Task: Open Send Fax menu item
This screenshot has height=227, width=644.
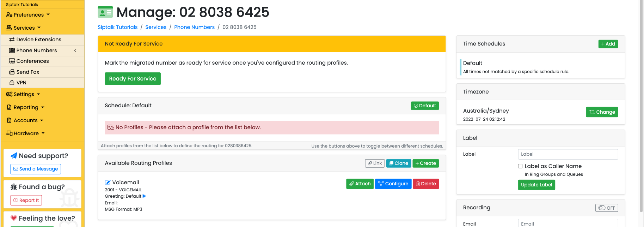Action: click(x=42, y=72)
